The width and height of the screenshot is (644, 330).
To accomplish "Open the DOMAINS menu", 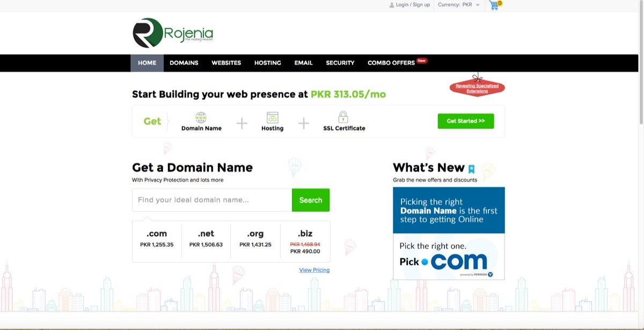I will 184,63.
